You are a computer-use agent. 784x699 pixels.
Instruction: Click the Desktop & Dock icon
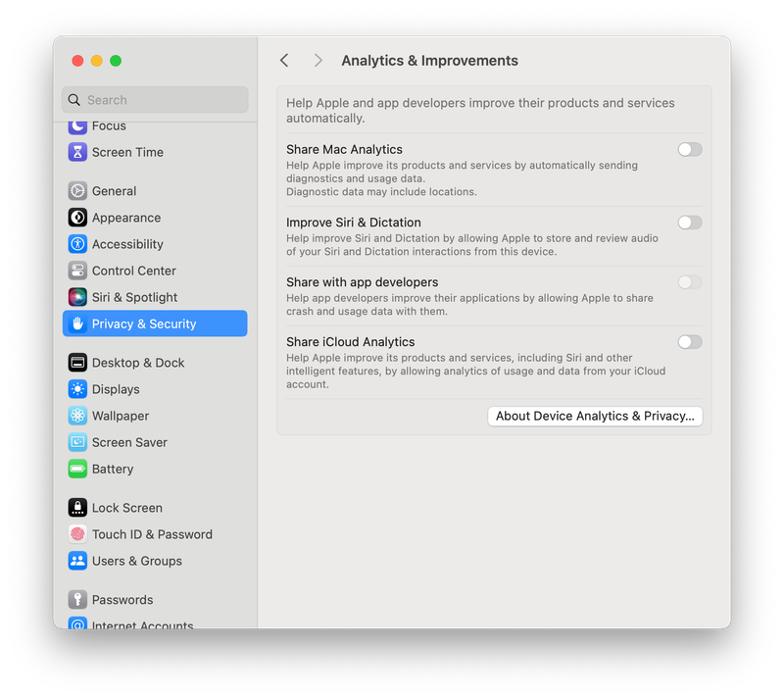click(77, 363)
